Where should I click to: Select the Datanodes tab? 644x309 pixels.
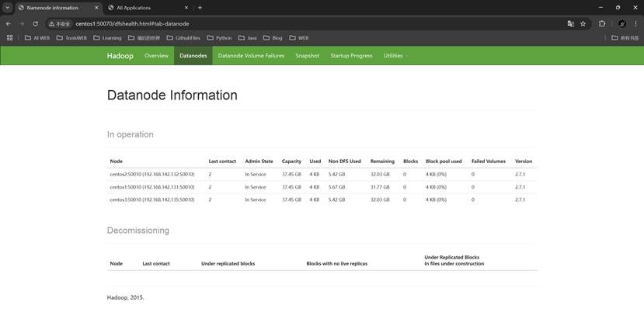(193, 55)
